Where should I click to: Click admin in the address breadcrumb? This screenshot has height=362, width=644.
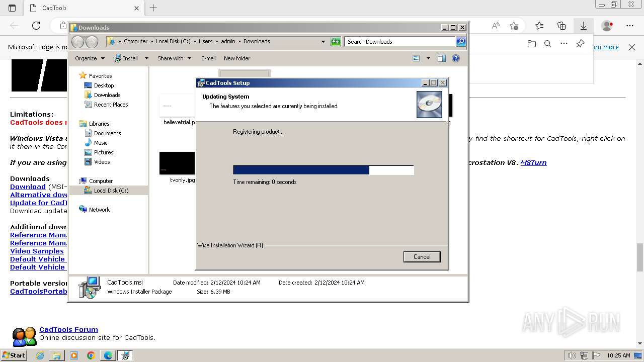228,42
